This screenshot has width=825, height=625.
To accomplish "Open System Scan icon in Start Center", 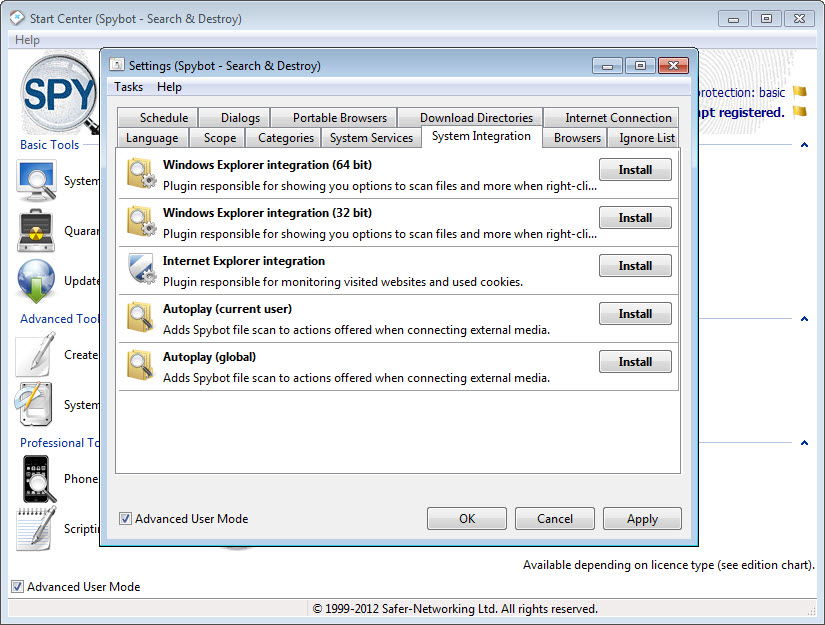I will (x=36, y=182).
